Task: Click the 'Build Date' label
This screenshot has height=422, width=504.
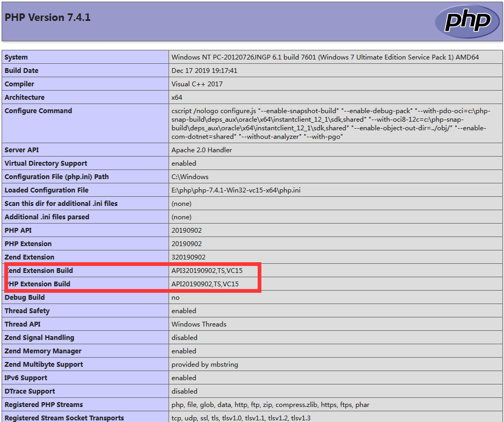Action: pos(21,71)
